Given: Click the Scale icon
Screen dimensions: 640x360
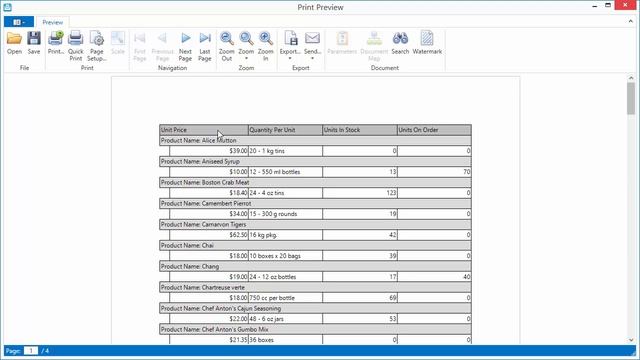Looking at the screenshot, I should point(118,38).
